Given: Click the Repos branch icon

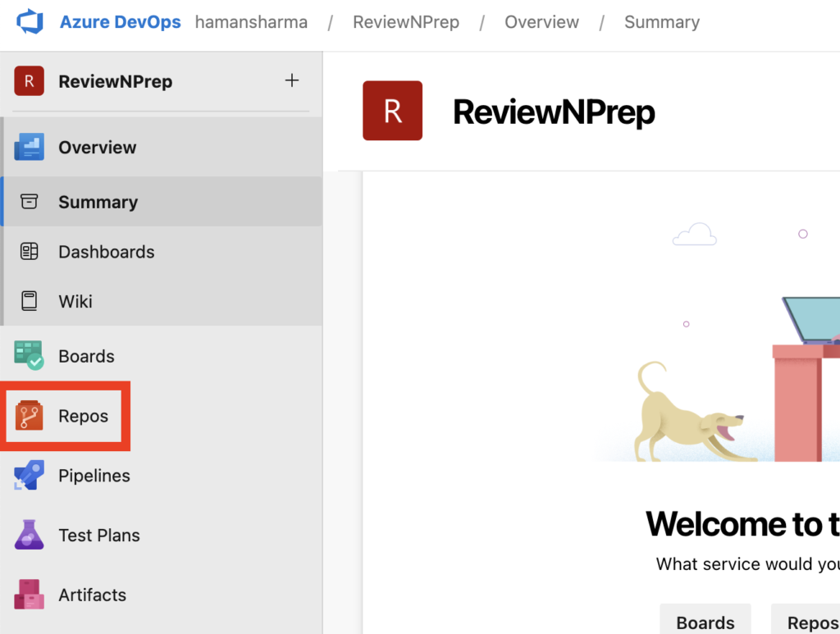Looking at the screenshot, I should tap(29, 416).
